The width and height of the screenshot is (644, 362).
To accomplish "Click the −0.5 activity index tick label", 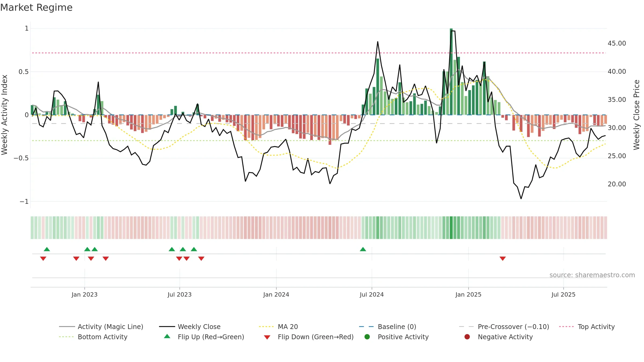I will tap(21, 158).
